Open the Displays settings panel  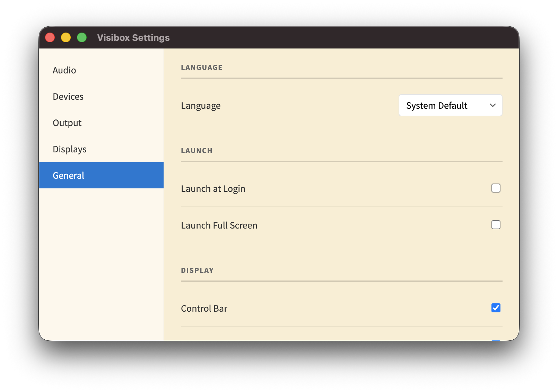tap(69, 149)
